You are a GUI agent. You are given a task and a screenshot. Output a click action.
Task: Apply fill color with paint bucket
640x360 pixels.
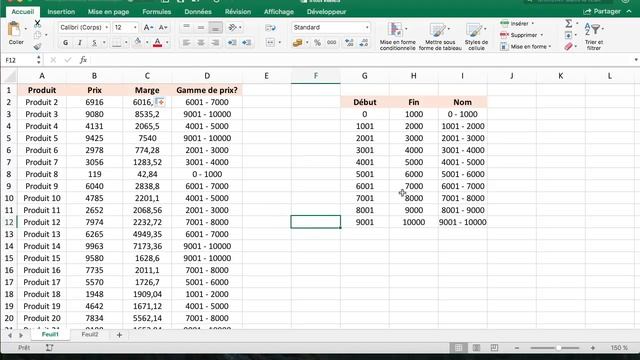[x=138, y=42]
